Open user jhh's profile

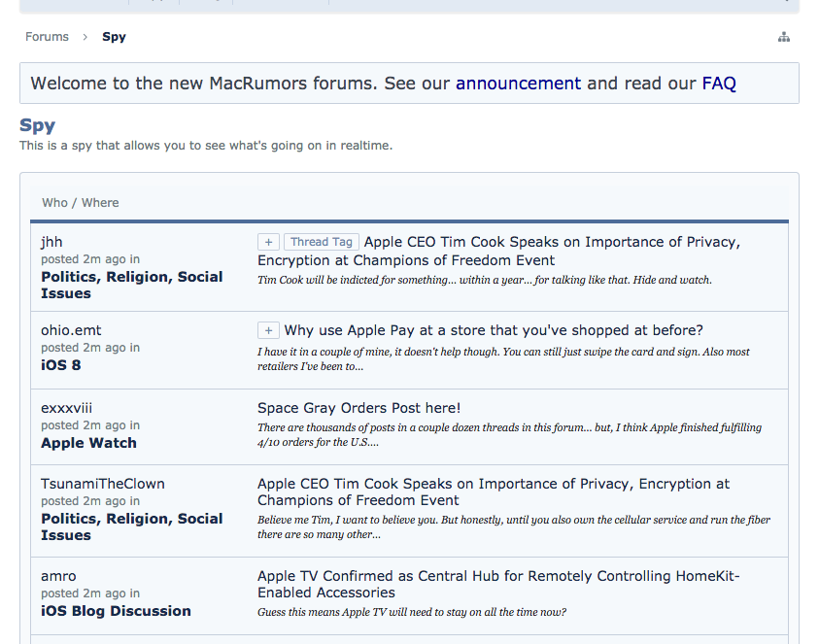51,242
